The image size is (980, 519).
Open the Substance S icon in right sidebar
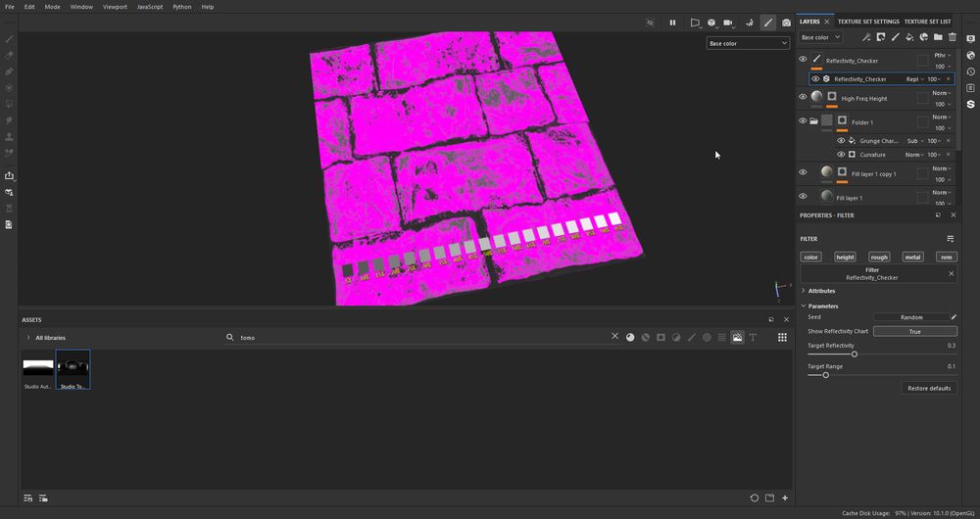click(x=970, y=105)
